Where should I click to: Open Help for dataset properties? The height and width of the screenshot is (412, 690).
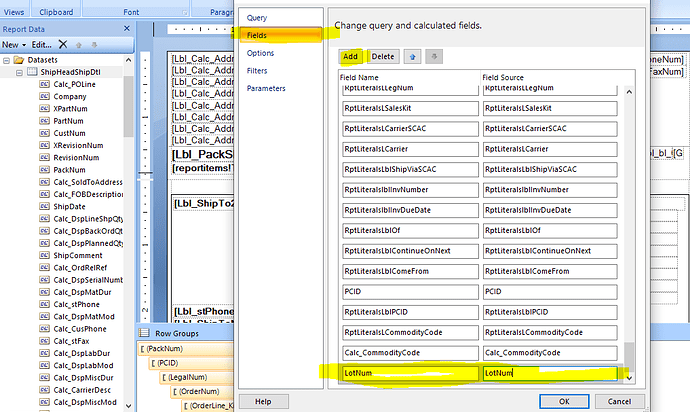(x=263, y=401)
